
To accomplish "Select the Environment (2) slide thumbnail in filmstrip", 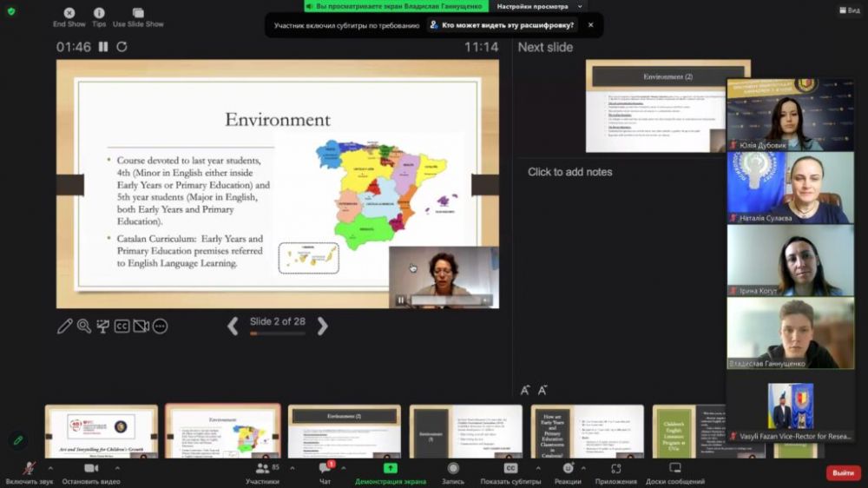I will (x=344, y=432).
